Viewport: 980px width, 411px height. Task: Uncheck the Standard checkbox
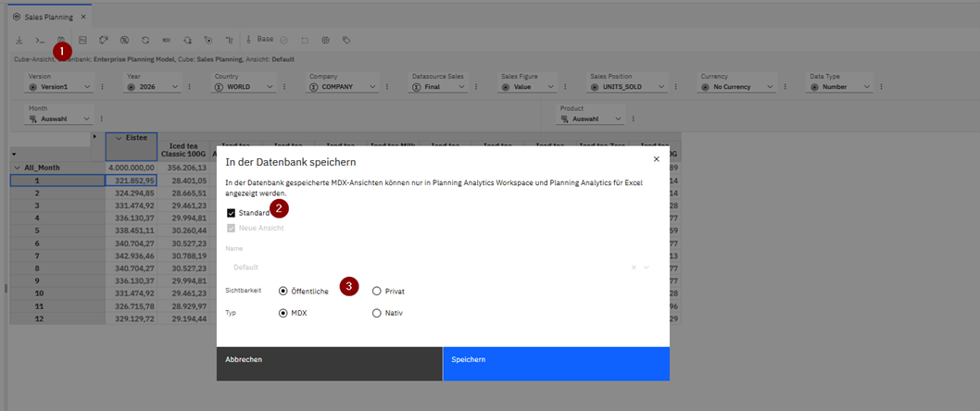point(232,213)
